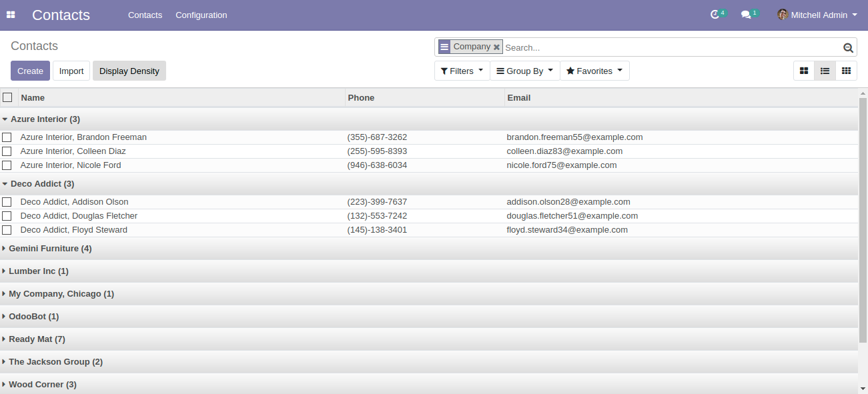Open the apps grid menu icon
The height and width of the screenshot is (394, 868).
(11, 15)
